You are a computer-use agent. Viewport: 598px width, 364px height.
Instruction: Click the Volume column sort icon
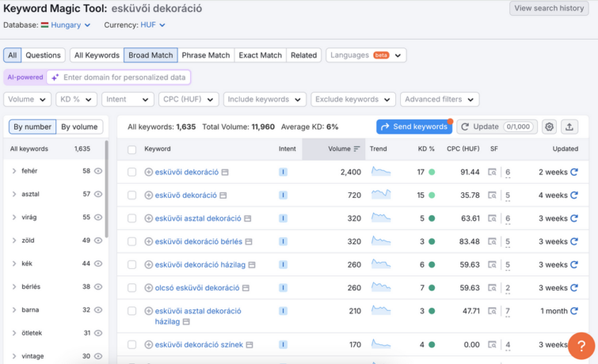click(x=356, y=149)
